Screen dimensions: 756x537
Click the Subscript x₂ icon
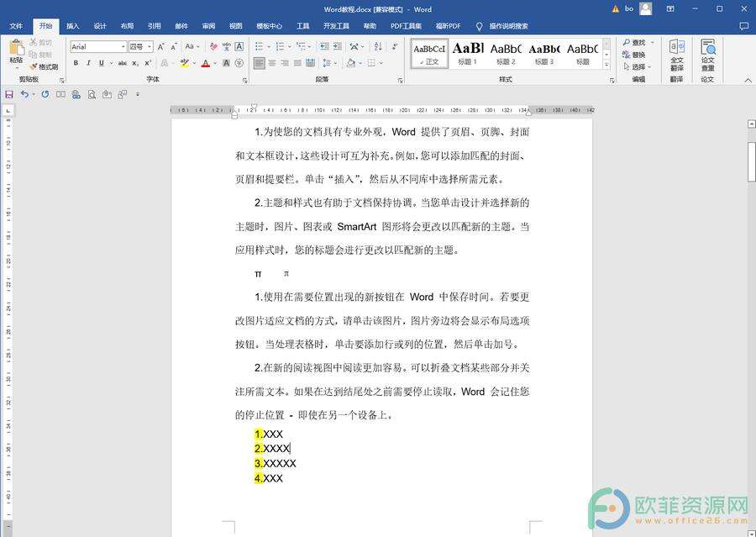135,63
